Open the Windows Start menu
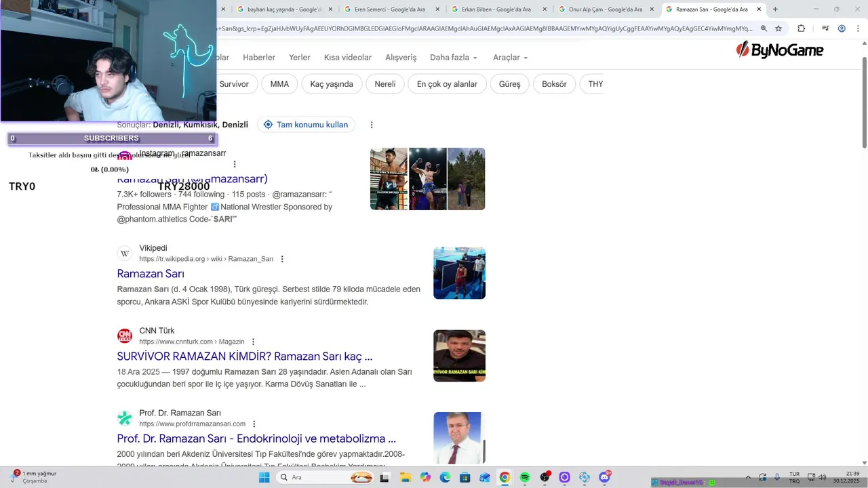This screenshot has width=868, height=488. pyautogui.click(x=264, y=477)
